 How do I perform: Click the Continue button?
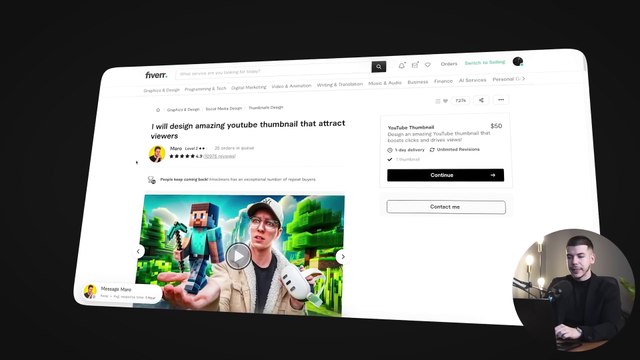(445, 175)
